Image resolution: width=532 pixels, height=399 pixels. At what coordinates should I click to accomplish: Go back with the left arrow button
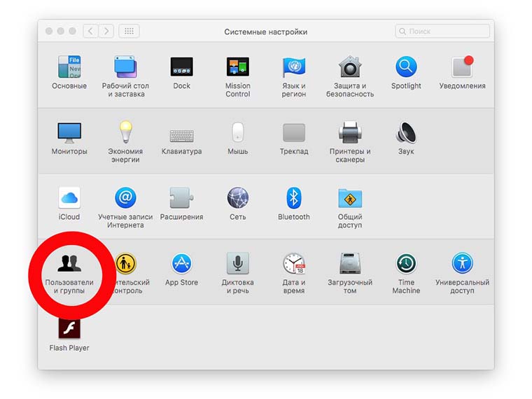(90, 31)
